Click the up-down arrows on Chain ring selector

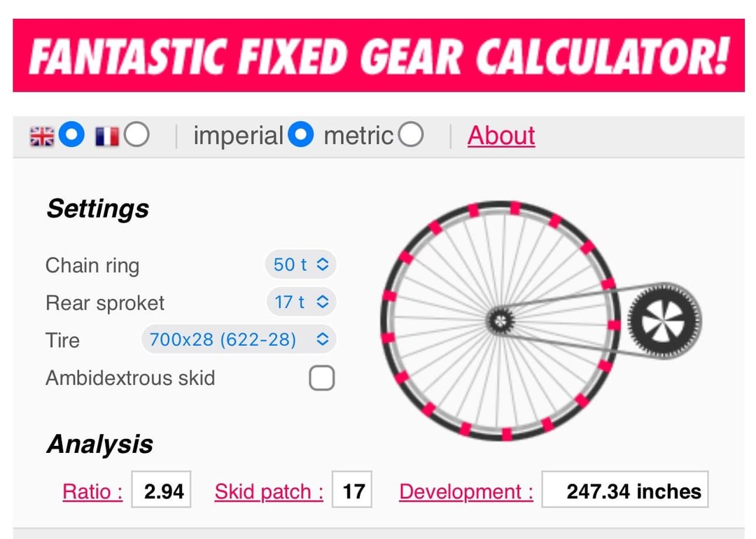(323, 264)
